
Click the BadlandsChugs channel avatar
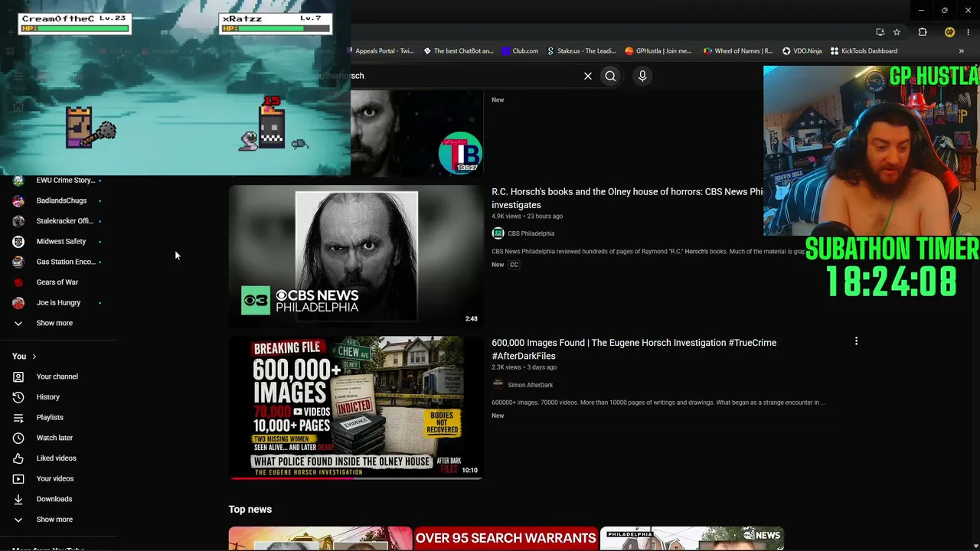pos(18,201)
